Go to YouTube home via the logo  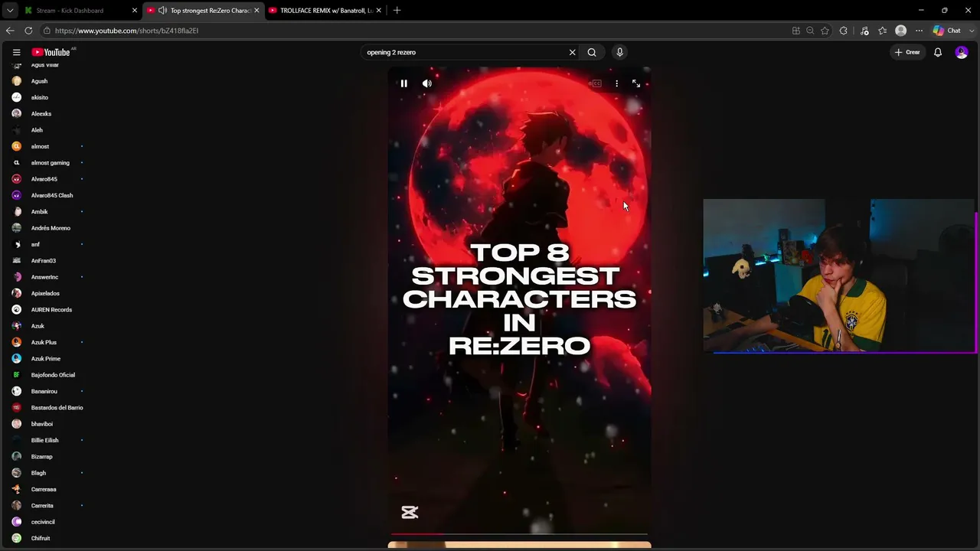[x=52, y=52]
